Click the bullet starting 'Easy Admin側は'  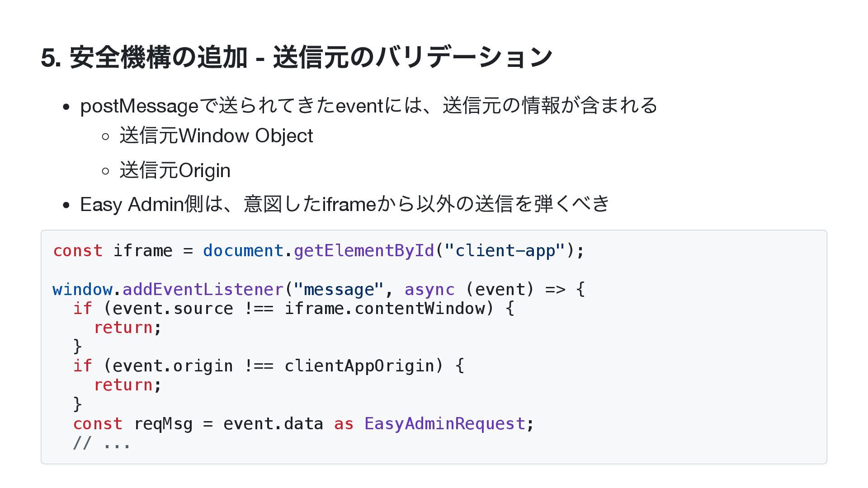345,204
